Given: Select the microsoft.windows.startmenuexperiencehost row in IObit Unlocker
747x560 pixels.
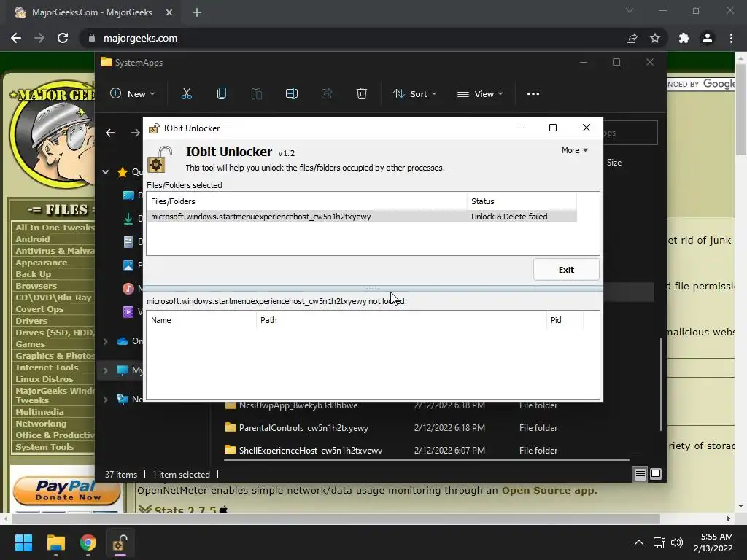Looking at the screenshot, I should coord(362,217).
